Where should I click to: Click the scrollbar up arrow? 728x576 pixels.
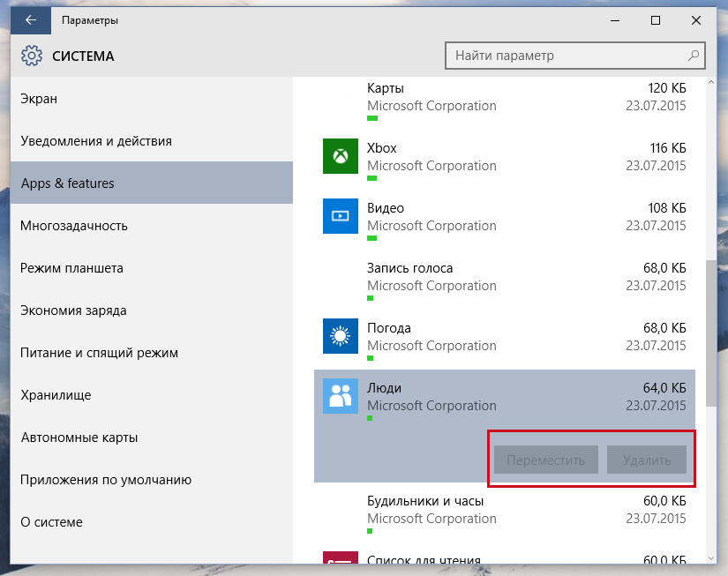click(x=711, y=83)
